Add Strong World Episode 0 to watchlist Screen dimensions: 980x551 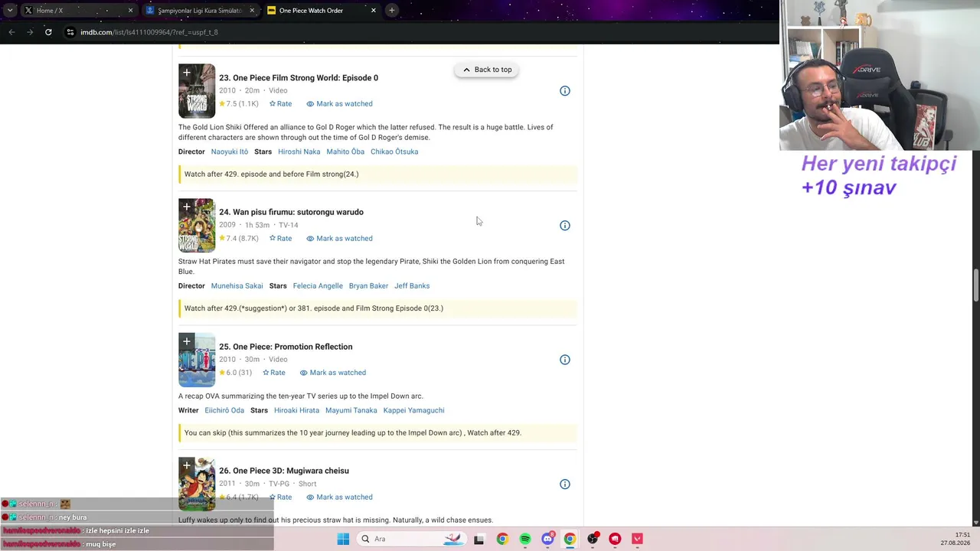pyautogui.click(x=186, y=73)
